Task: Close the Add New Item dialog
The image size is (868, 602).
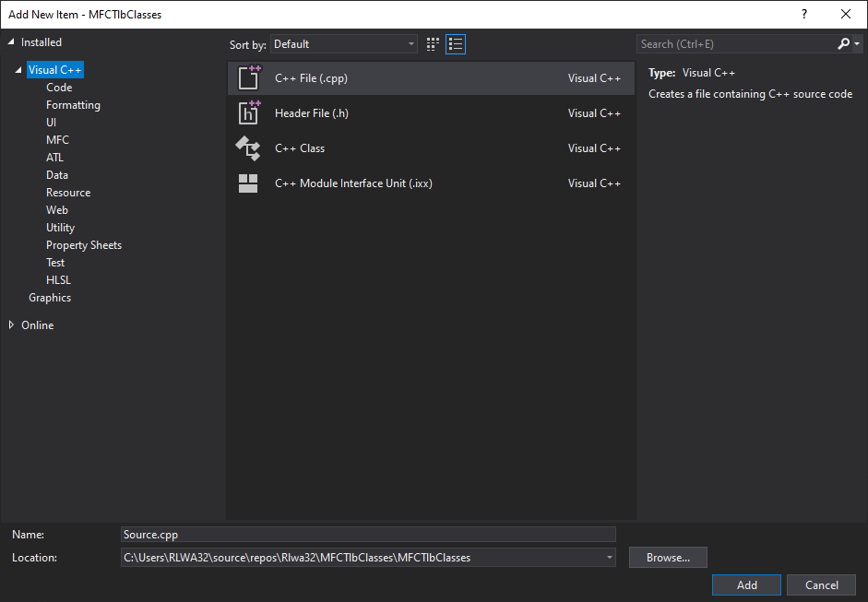Action: [x=846, y=15]
